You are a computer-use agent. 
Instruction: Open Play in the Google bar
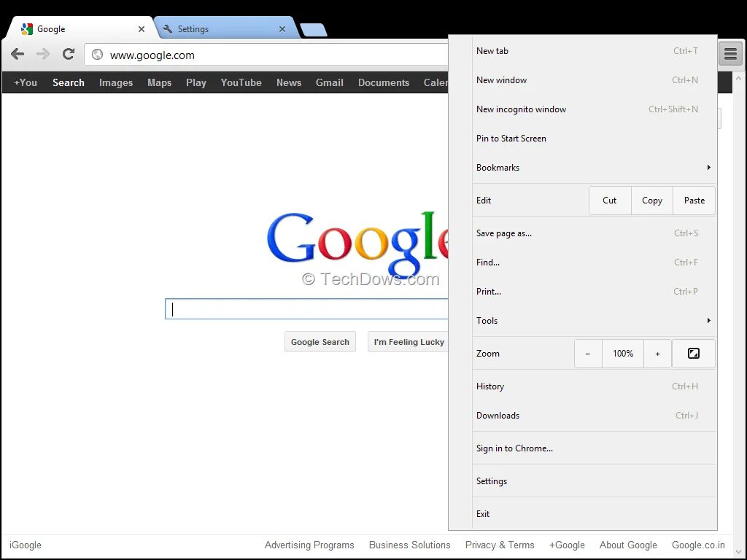[x=196, y=82]
